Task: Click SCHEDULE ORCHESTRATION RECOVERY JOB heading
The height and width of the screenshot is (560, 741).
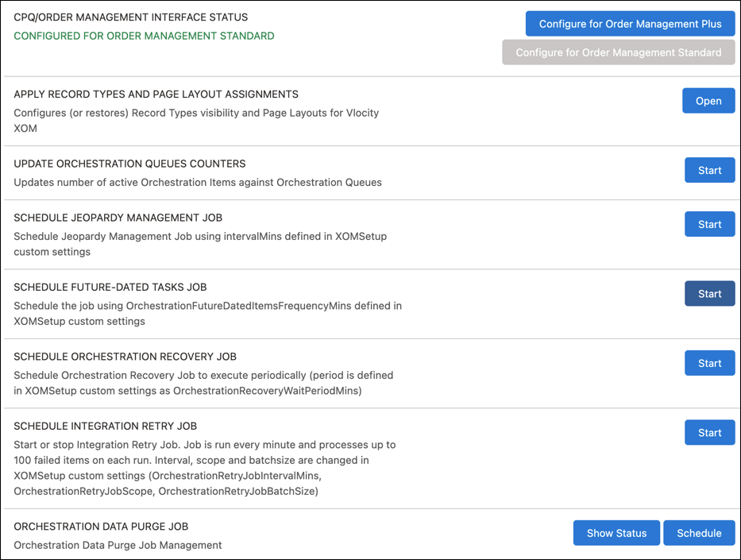Action: (125, 357)
